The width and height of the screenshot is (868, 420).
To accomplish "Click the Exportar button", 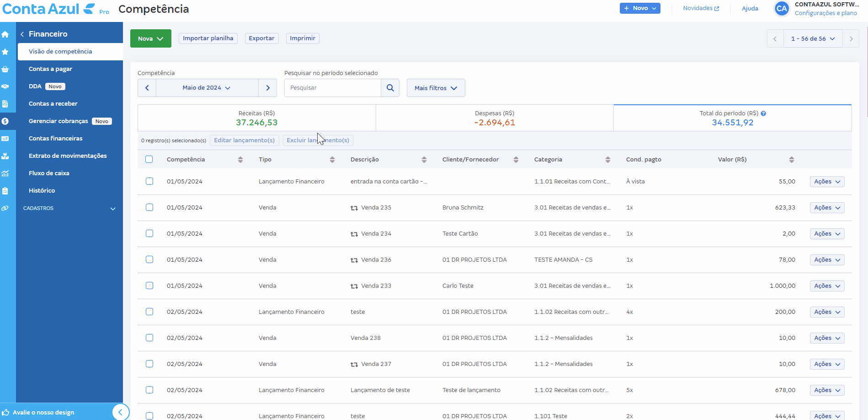I will click(x=261, y=38).
